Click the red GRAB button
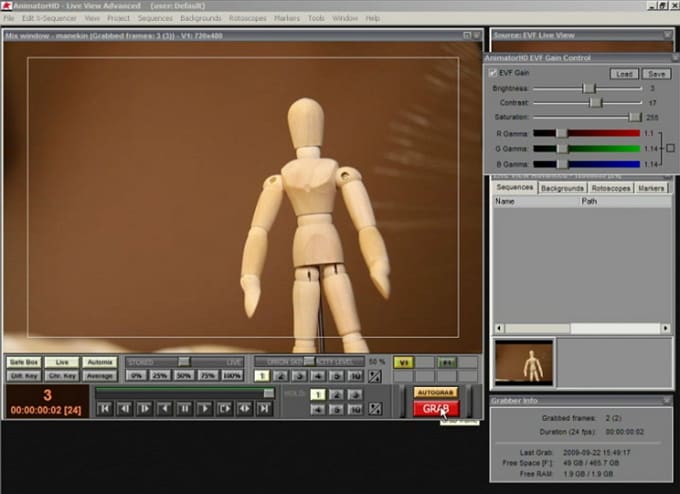The width and height of the screenshot is (680, 494). 436,409
